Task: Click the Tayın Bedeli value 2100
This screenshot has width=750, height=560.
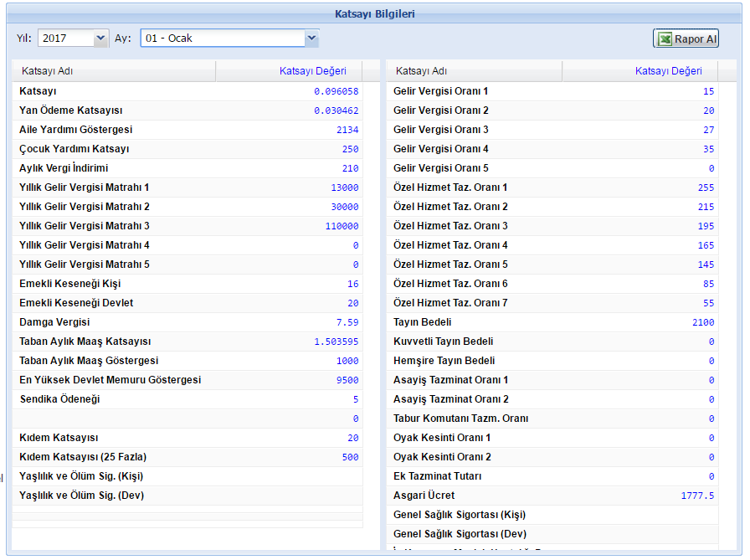Action: click(x=702, y=322)
